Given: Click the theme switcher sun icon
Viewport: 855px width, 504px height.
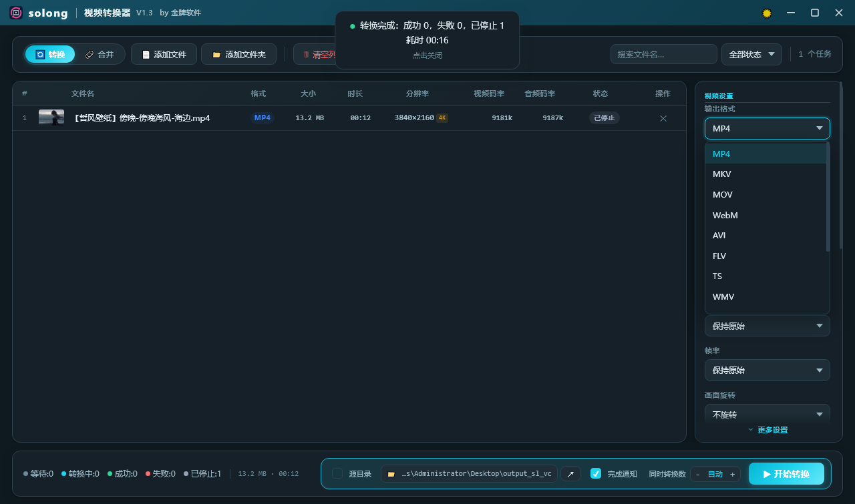Looking at the screenshot, I should pyautogui.click(x=766, y=13).
